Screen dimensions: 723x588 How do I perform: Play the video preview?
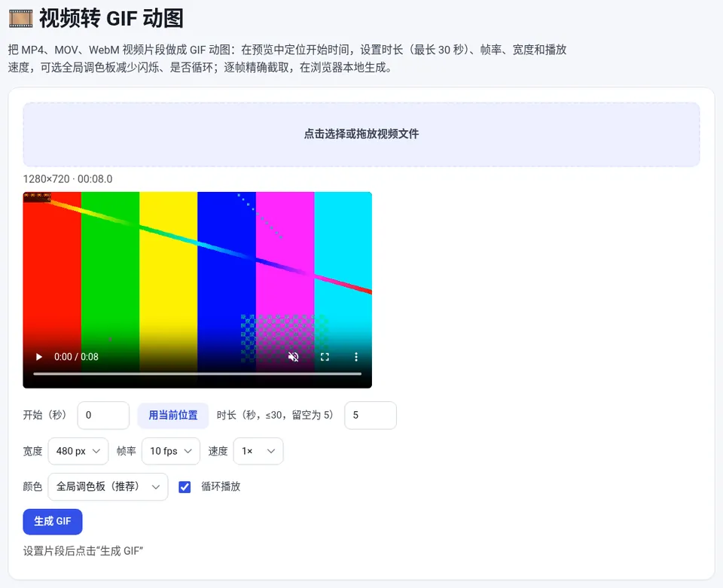click(39, 357)
